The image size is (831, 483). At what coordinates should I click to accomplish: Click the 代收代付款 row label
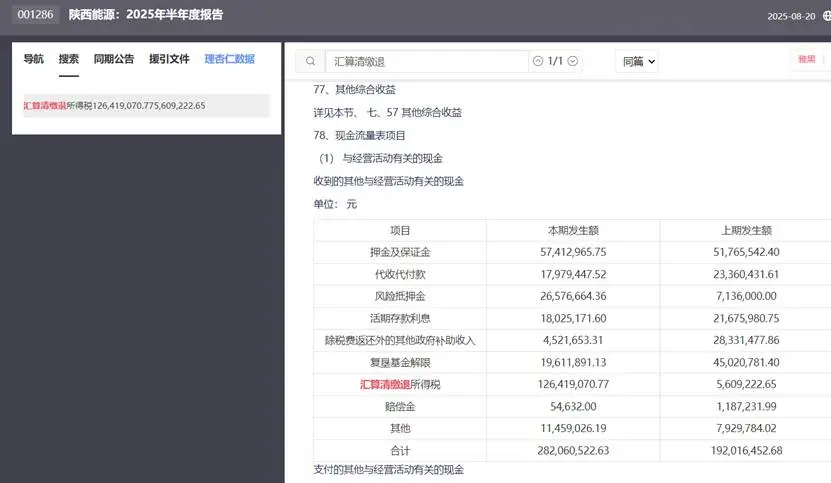tap(400, 275)
